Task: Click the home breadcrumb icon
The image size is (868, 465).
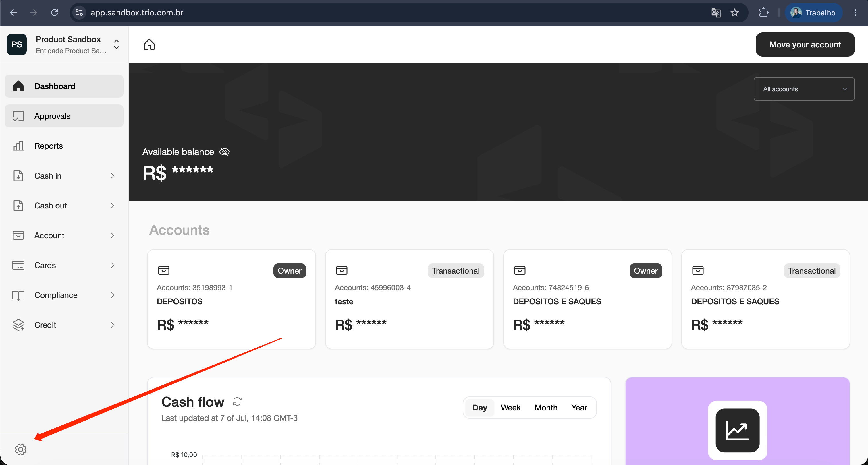Action: click(x=149, y=44)
